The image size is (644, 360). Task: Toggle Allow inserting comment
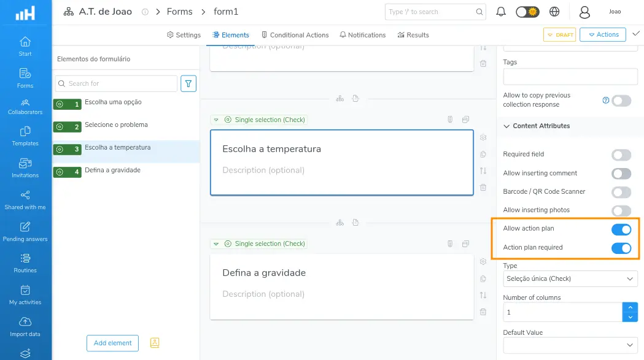coord(621,174)
